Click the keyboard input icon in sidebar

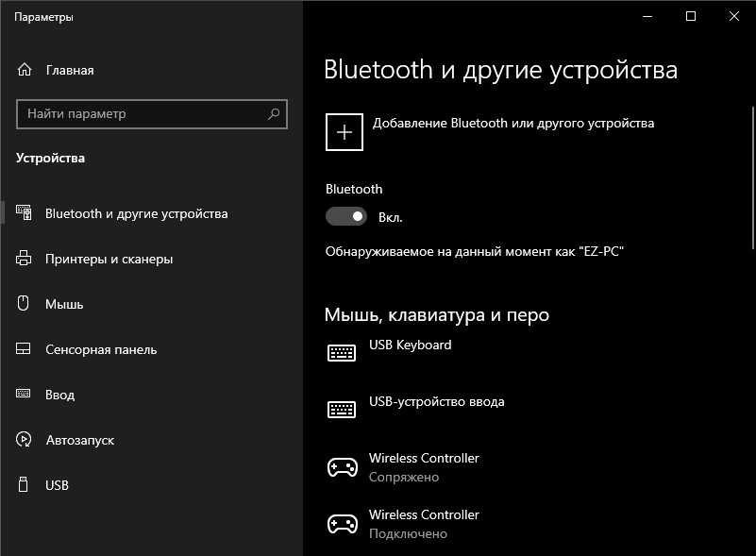pyautogui.click(x=24, y=394)
